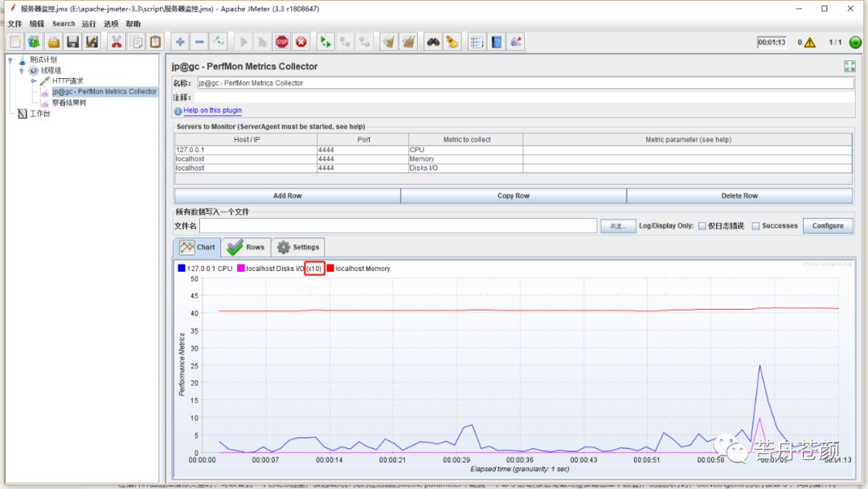The width and height of the screenshot is (868, 489).
Task: Toggle the Successes checkbox
Action: click(x=755, y=226)
